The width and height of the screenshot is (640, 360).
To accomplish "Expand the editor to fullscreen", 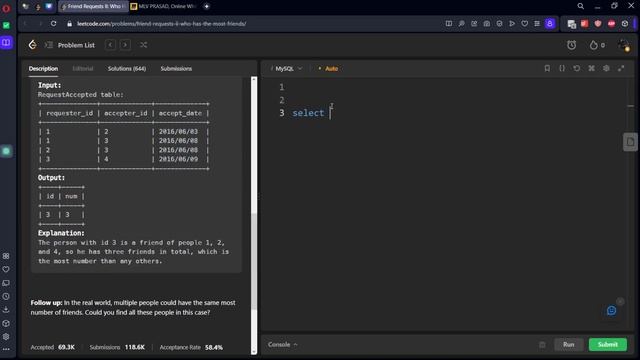I will 621,69.
